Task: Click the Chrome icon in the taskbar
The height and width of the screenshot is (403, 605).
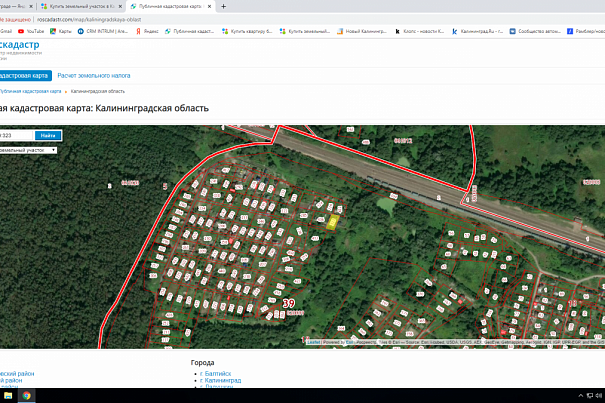Action: [27, 396]
